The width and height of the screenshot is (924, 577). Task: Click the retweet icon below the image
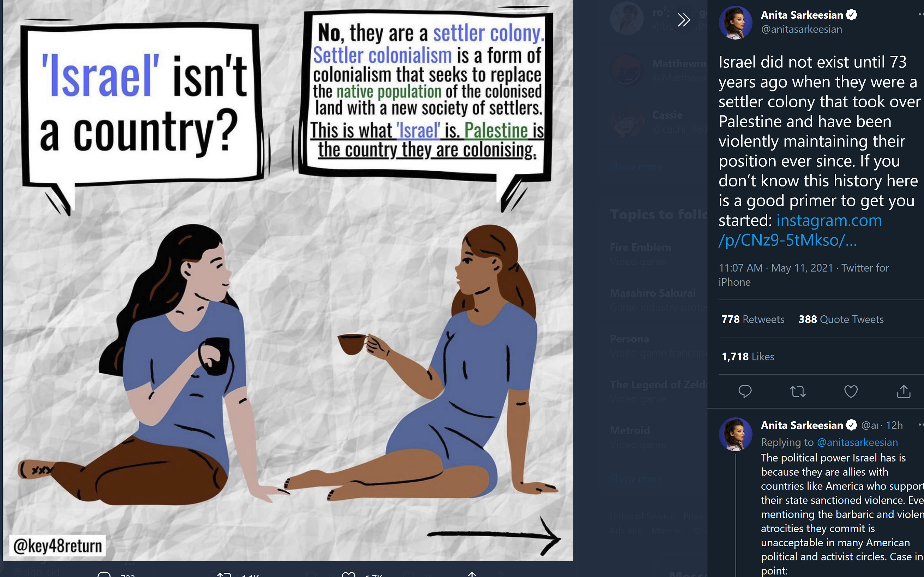tap(224, 574)
